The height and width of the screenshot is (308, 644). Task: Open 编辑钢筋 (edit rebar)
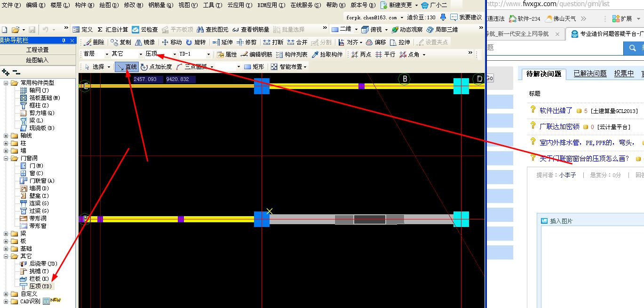tap(256, 55)
